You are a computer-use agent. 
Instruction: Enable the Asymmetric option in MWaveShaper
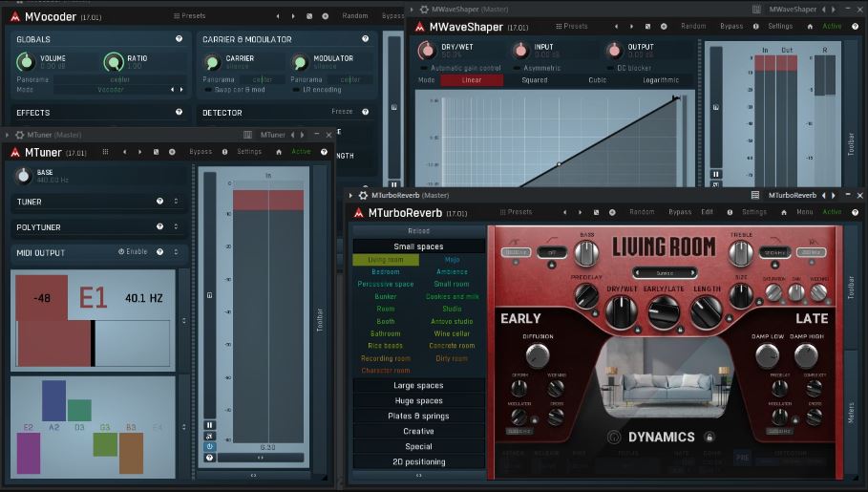(536, 68)
